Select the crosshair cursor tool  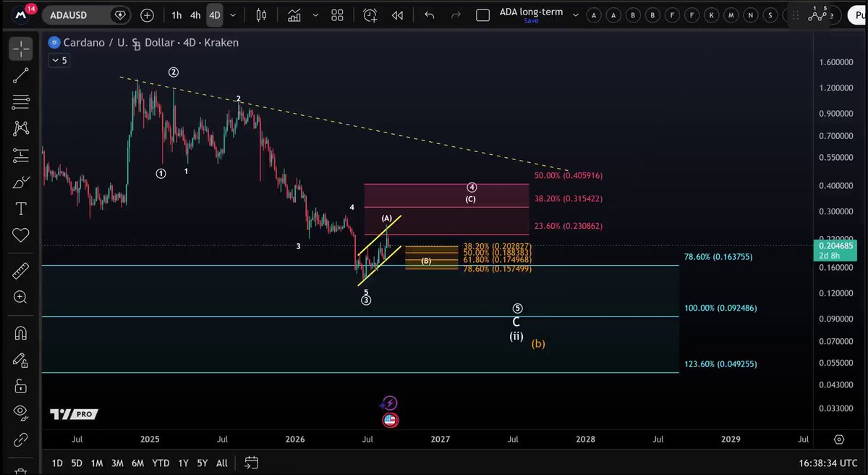pos(20,49)
